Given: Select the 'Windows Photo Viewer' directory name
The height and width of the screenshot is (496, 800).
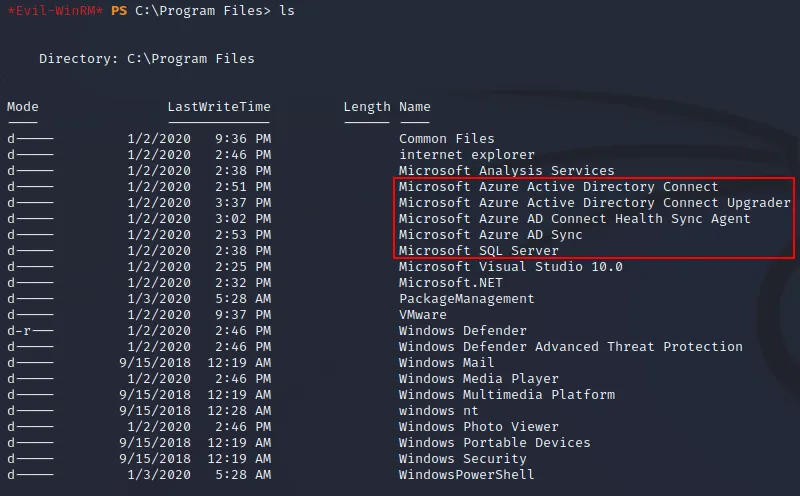Looking at the screenshot, I should point(479,427).
